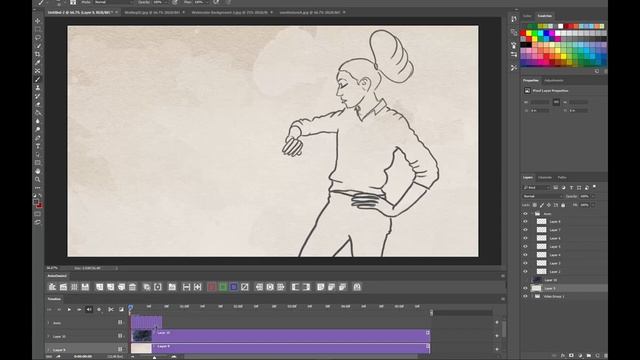
Task: Select the Clone Stamp tool
Action: (x=38, y=88)
